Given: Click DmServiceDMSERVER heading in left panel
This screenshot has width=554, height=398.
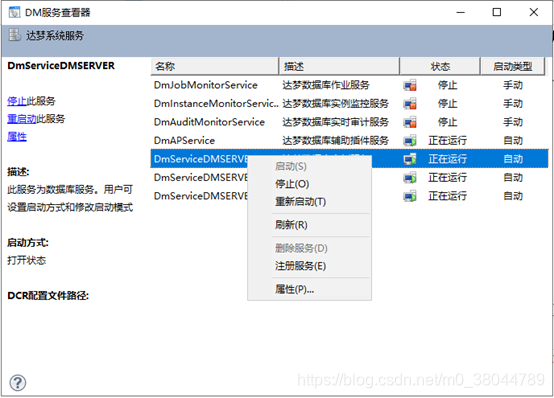Looking at the screenshot, I should [x=61, y=66].
